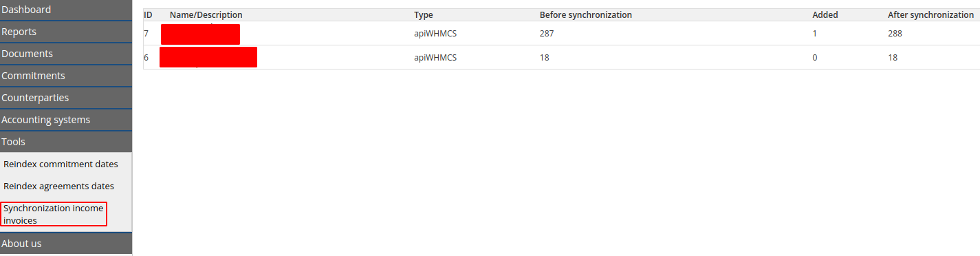Select the table row with ID 6
This screenshot has width=980, height=256.
[561, 58]
